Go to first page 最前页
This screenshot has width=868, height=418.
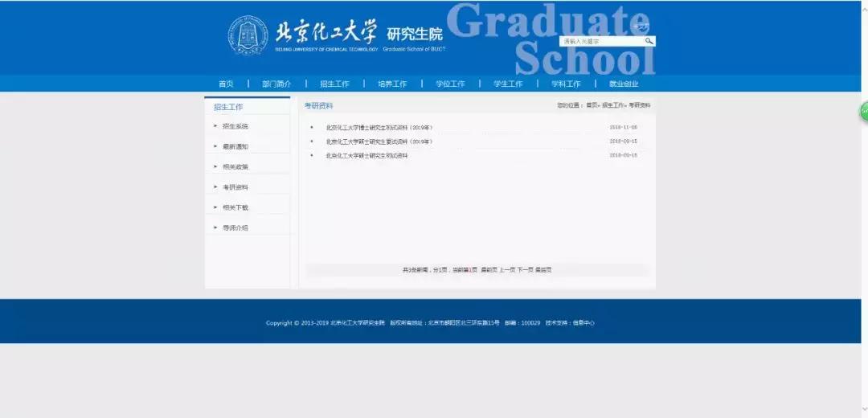click(489, 270)
